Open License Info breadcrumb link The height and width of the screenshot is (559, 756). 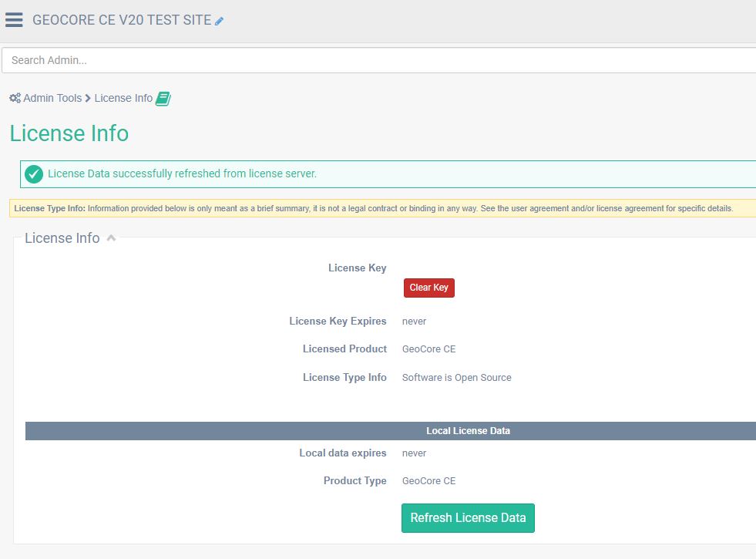(x=123, y=98)
